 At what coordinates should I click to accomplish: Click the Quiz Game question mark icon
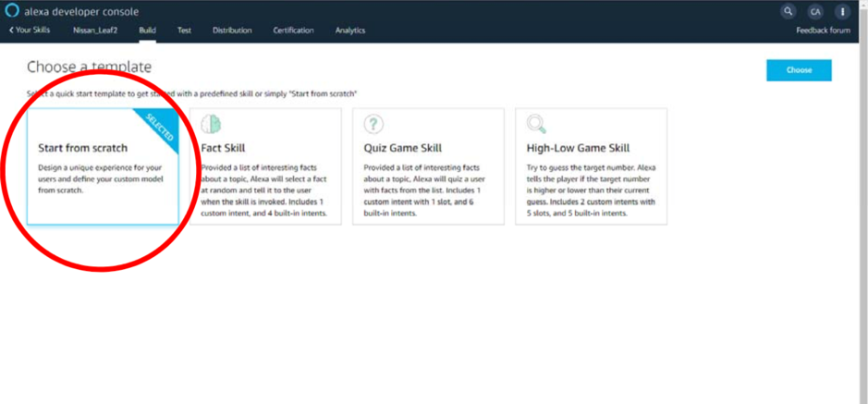[373, 124]
